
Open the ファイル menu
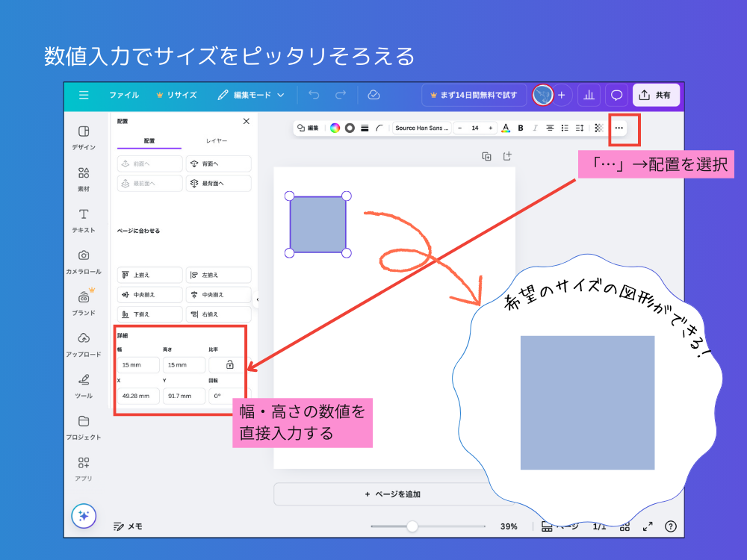click(x=125, y=95)
